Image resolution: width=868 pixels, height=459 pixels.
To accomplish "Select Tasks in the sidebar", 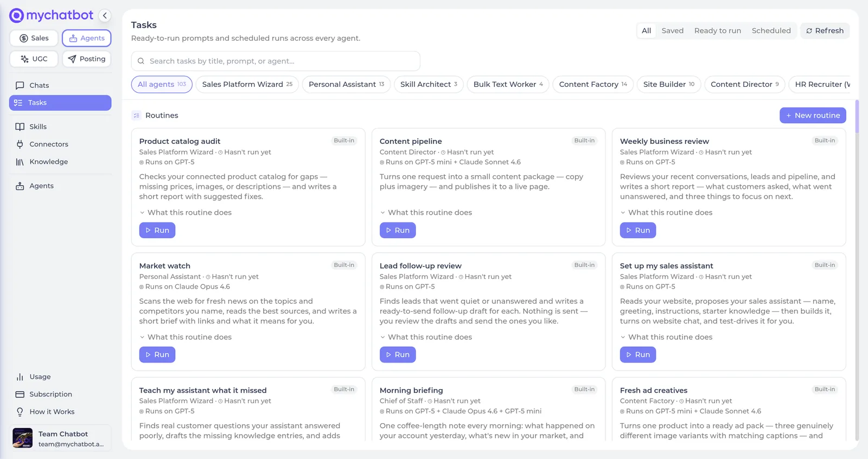I will point(60,103).
